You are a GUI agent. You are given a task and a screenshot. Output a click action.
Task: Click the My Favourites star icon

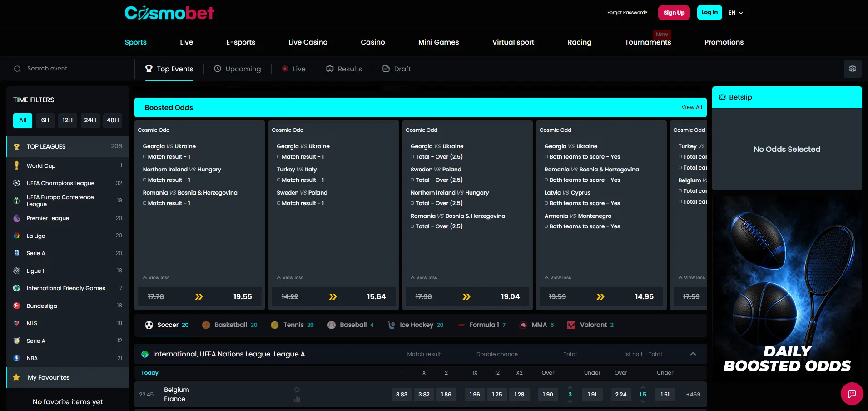[16, 377]
